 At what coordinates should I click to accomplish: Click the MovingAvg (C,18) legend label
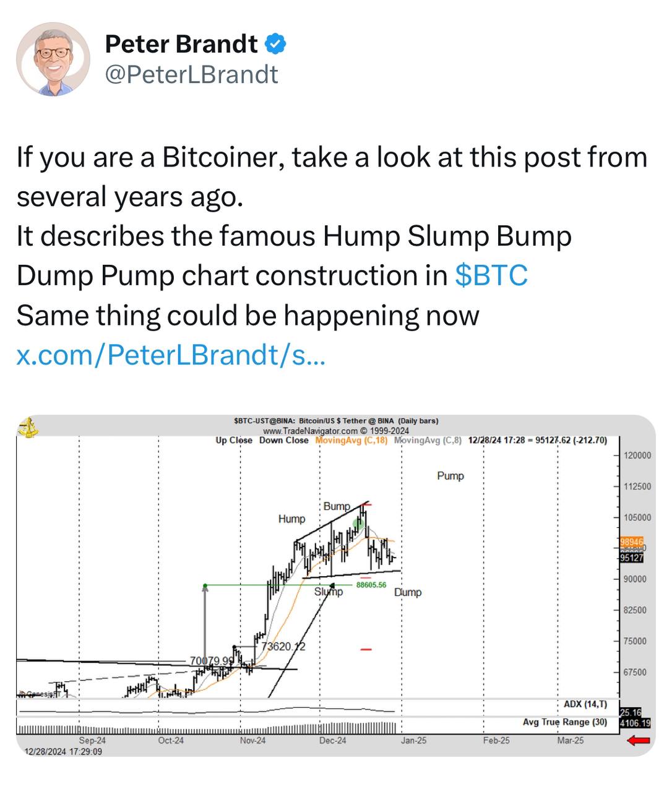click(351, 441)
